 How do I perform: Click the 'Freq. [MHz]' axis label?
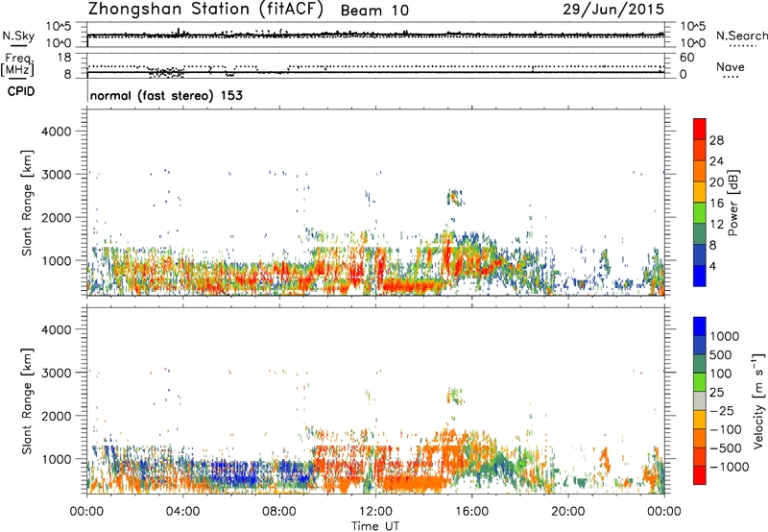pyautogui.click(x=18, y=65)
